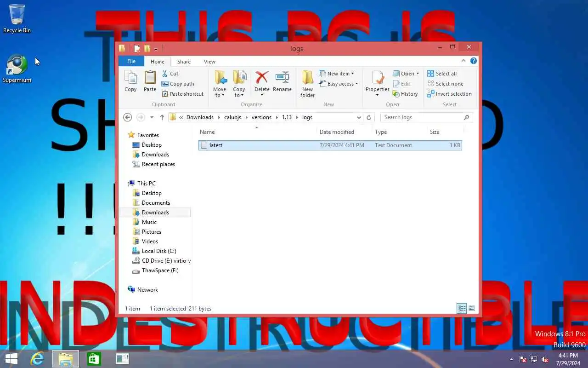This screenshot has width=588, height=368.
Task: Switch to the Share ribbon tab
Action: (184, 62)
